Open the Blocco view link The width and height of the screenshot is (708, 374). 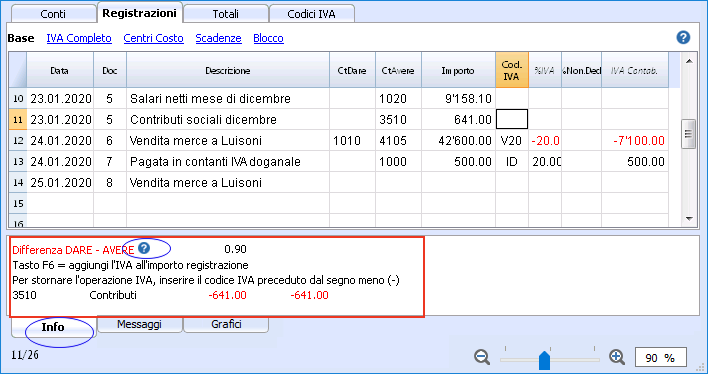coord(268,38)
